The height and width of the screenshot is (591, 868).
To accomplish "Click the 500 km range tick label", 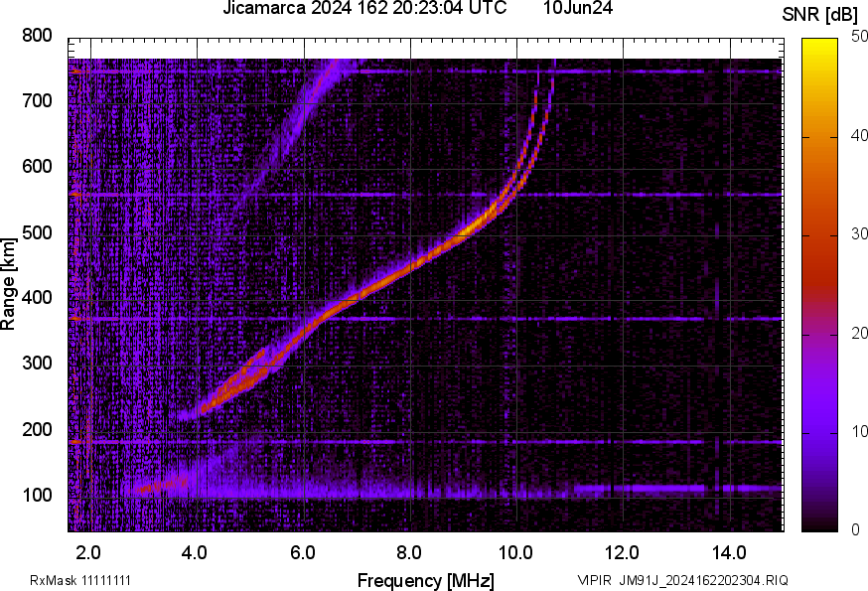I will (37, 232).
